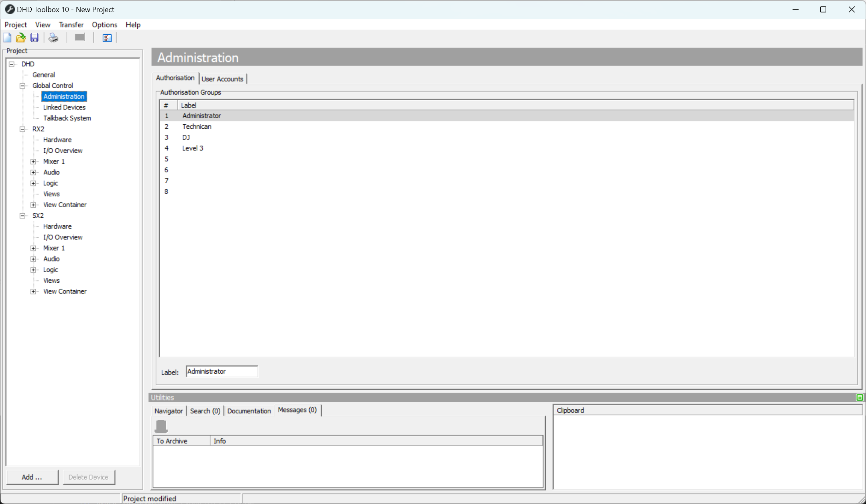This screenshot has width=866, height=504.
Task: Open options via the checklist toolbar icon
Action: [x=106, y=37]
